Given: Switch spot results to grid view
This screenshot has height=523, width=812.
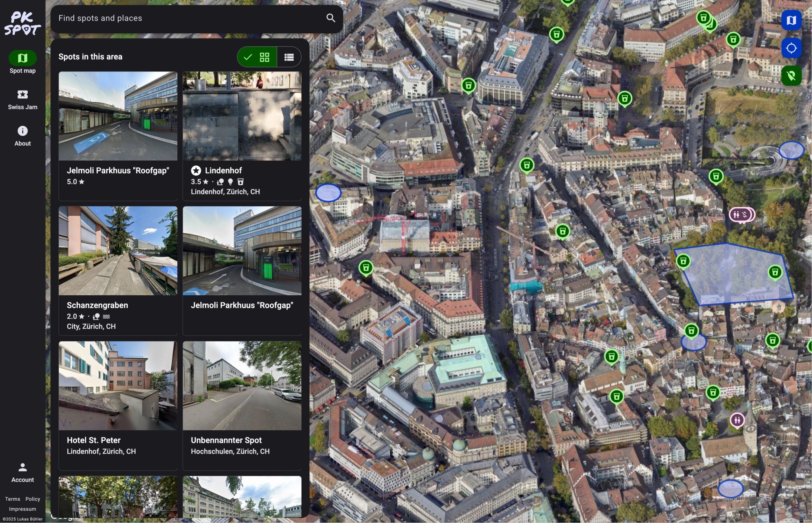Looking at the screenshot, I should [257, 57].
